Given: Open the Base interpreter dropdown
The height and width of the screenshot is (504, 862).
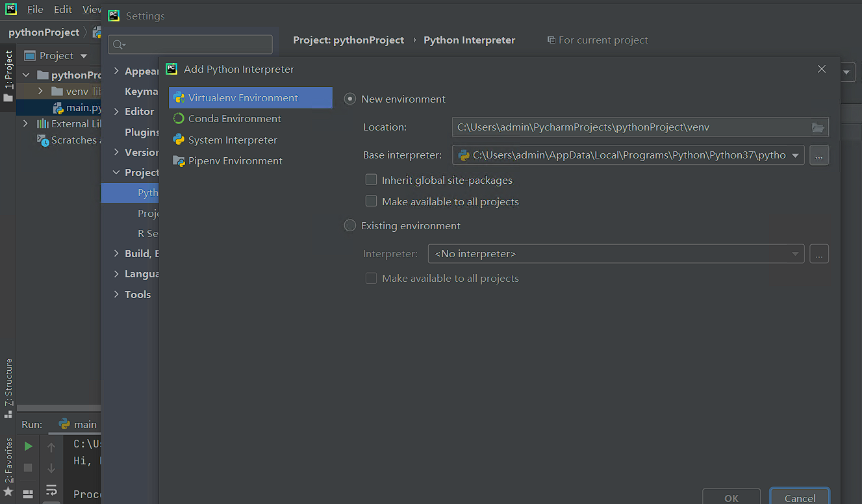Looking at the screenshot, I should [x=795, y=155].
